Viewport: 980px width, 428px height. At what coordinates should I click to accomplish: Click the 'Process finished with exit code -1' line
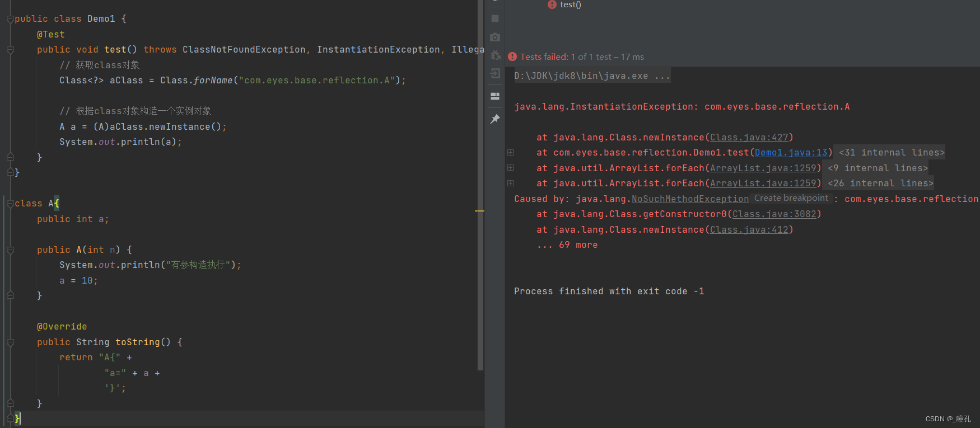(x=609, y=291)
